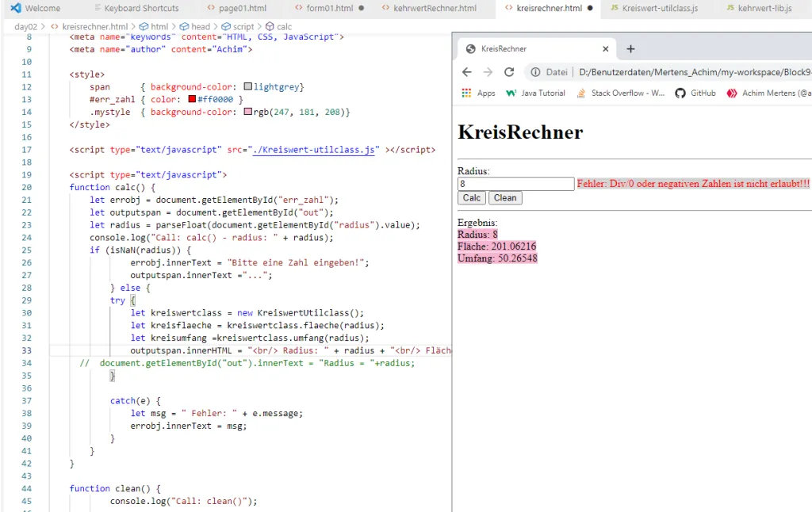
Task: Open the rgb(247, 181, 208) pink swatch
Action: point(248,112)
